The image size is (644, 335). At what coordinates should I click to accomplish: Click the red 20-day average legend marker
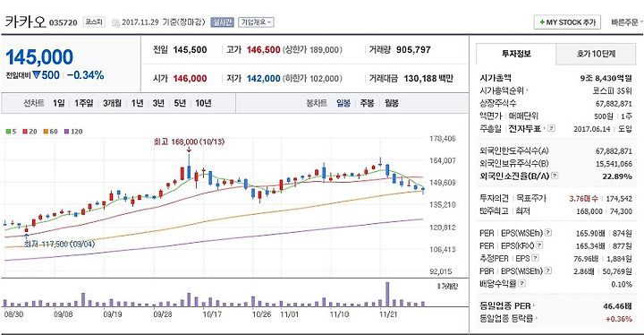(25, 132)
